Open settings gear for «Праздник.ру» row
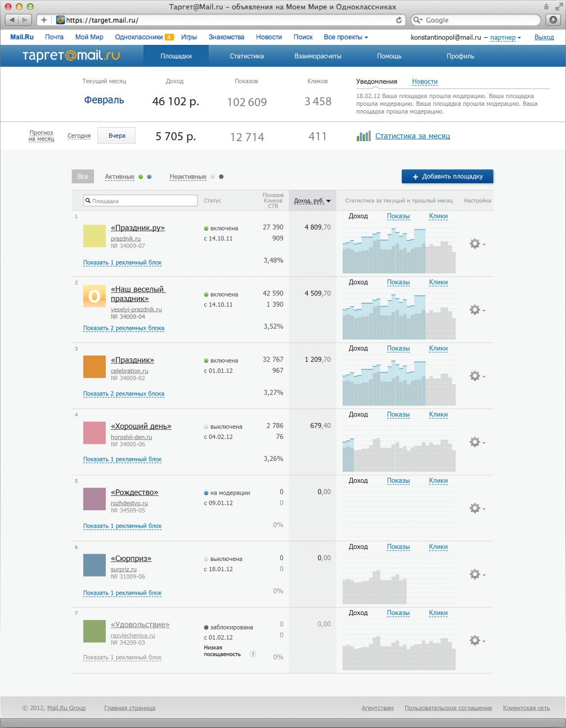The width and height of the screenshot is (566, 728). (x=477, y=244)
